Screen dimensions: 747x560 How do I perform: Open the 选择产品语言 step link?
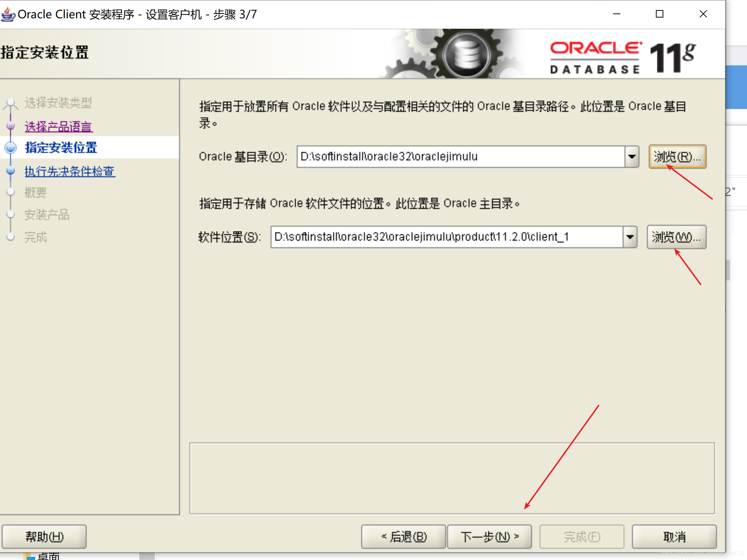tap(59, 127)
